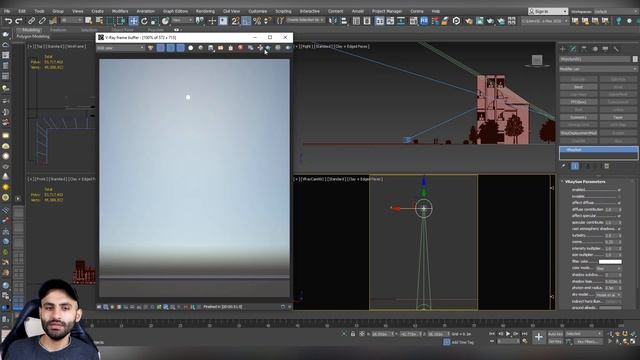Open the Create command panel tab
This screenshot has width=640, height=360.
[563, 49]
